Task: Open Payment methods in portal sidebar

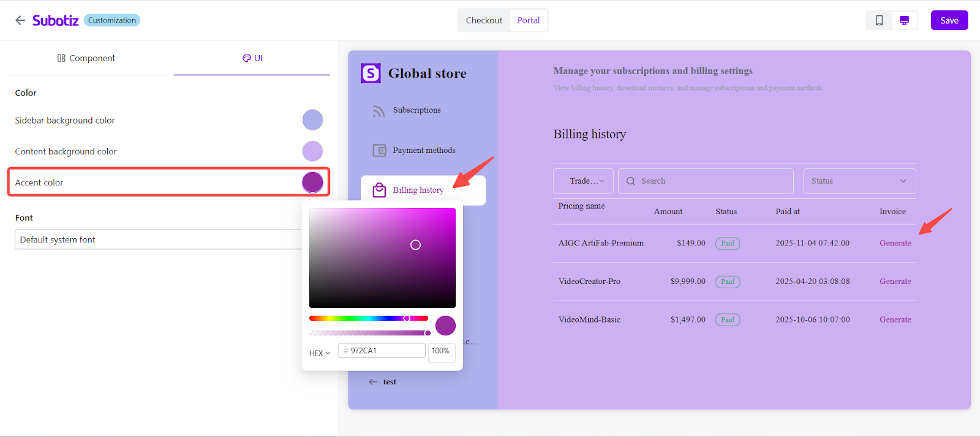Action: coord(424,151)
